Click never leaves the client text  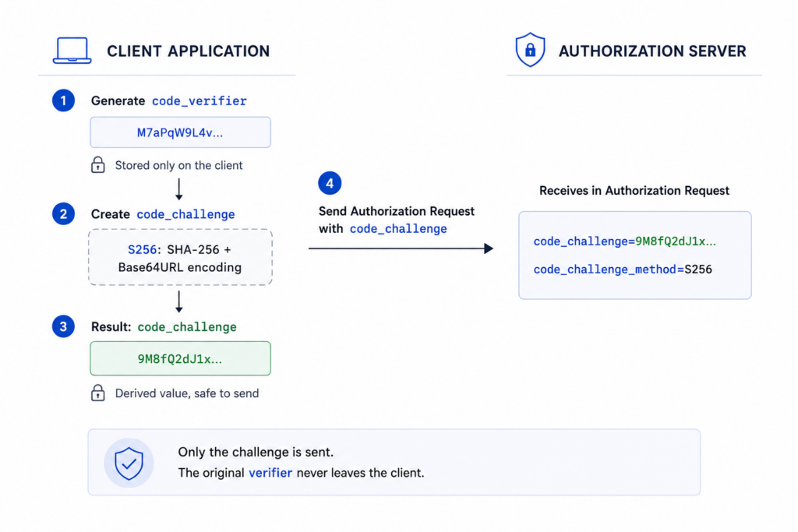(360, 473)
